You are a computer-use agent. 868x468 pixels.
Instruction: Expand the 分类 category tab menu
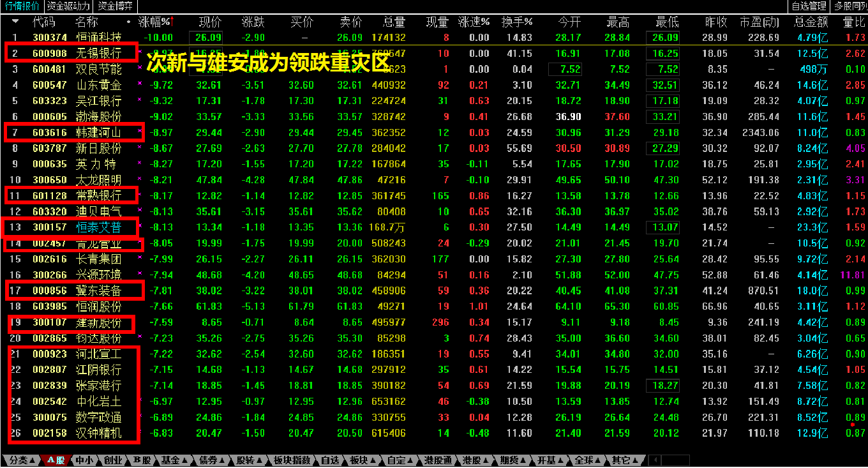(x=22, y=460)
